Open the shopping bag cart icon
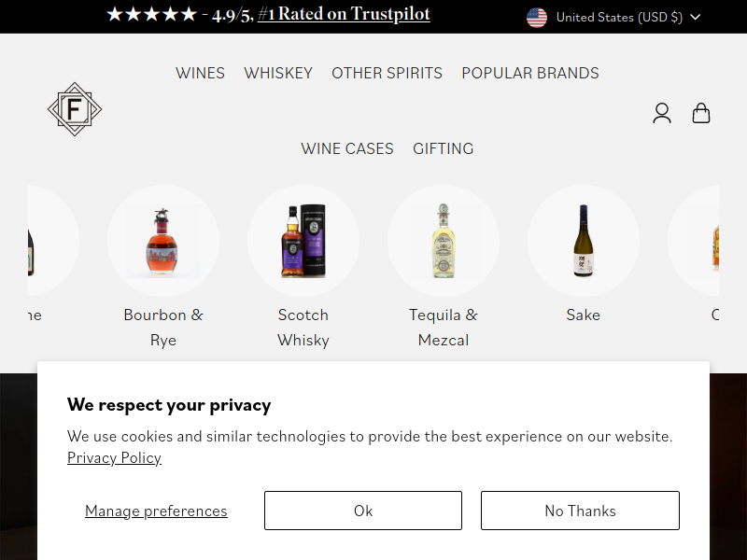 pos(701,113)
